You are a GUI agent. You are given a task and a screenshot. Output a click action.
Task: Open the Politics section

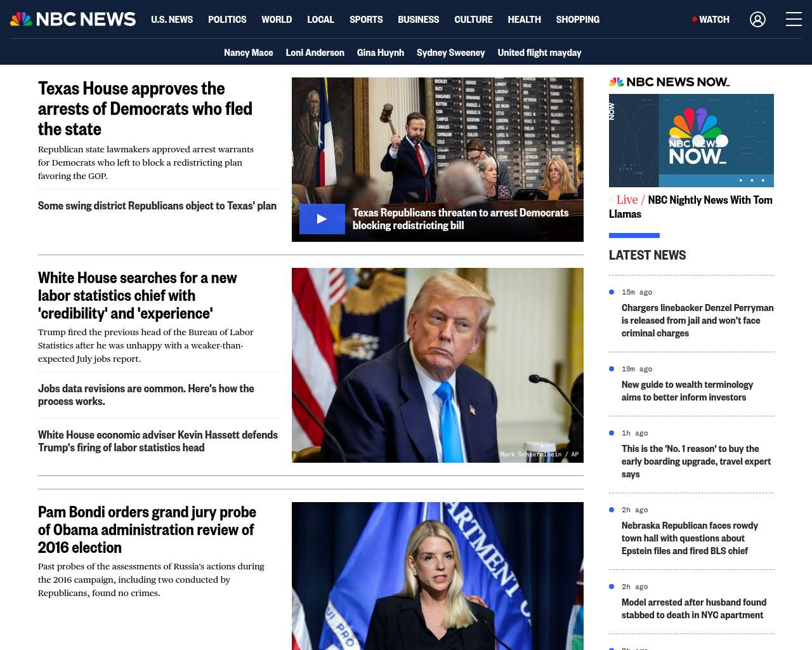tap(227, 20)
